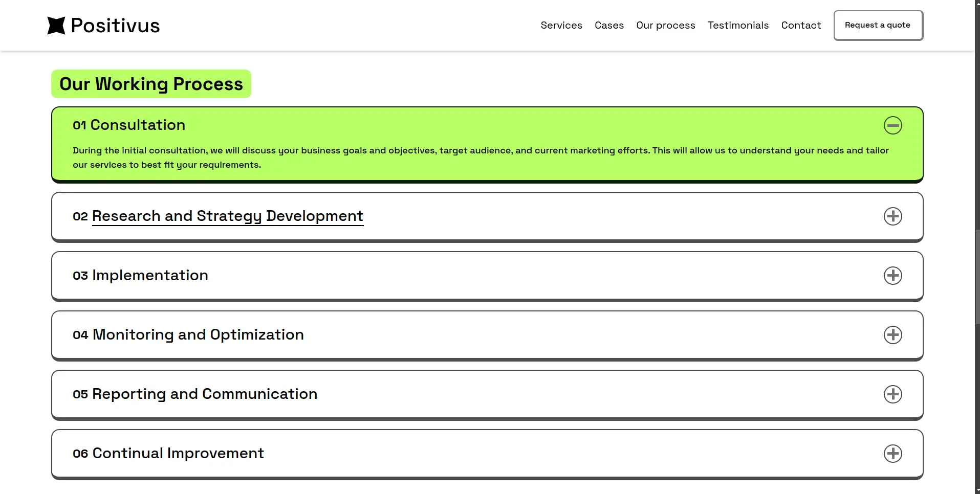
Task: Expand the 02 Research and Strategy Development title
Action: pos(227,216)
